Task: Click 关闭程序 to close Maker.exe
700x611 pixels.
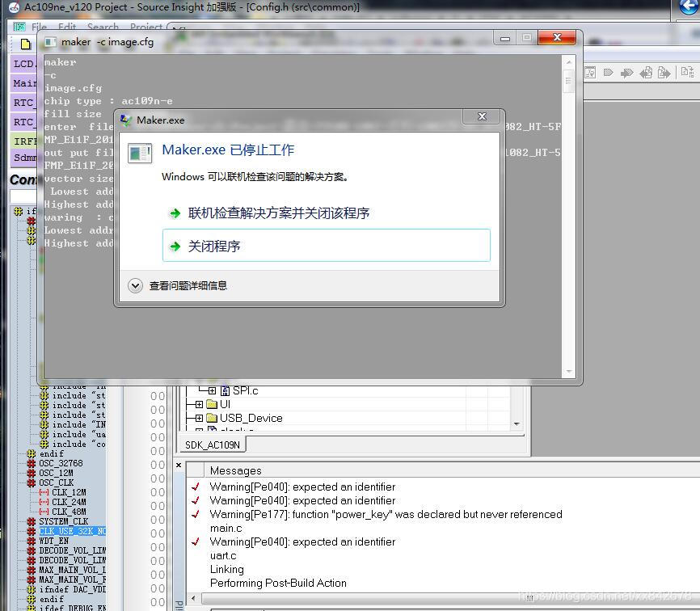Action: [326, 246]
